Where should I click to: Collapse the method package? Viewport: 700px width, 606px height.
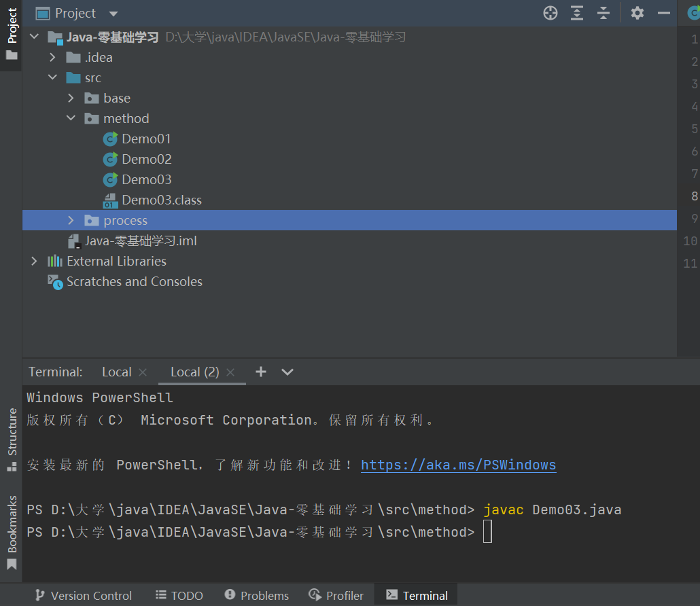(71, 118)
